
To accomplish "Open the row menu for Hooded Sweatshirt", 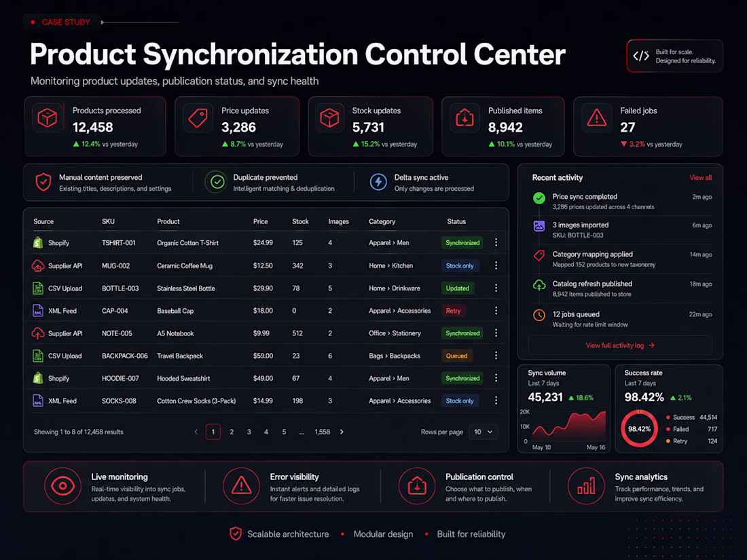I will 496,378.
